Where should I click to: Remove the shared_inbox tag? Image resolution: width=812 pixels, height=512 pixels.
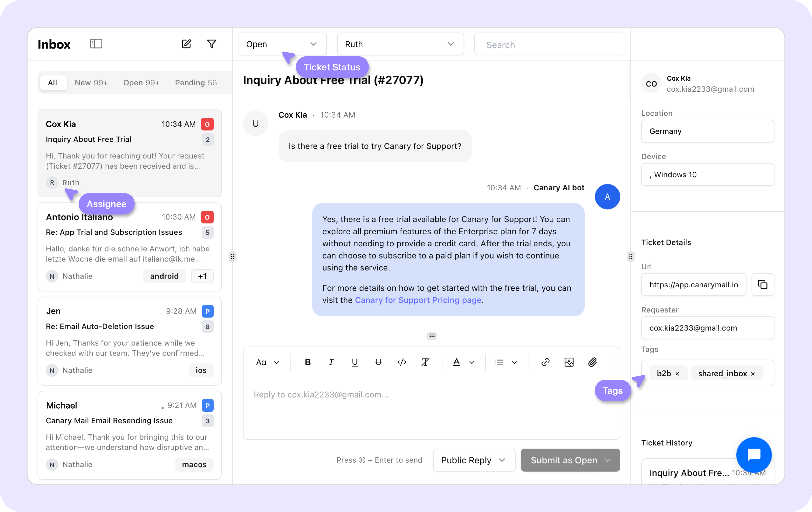[x=752, y=374]
